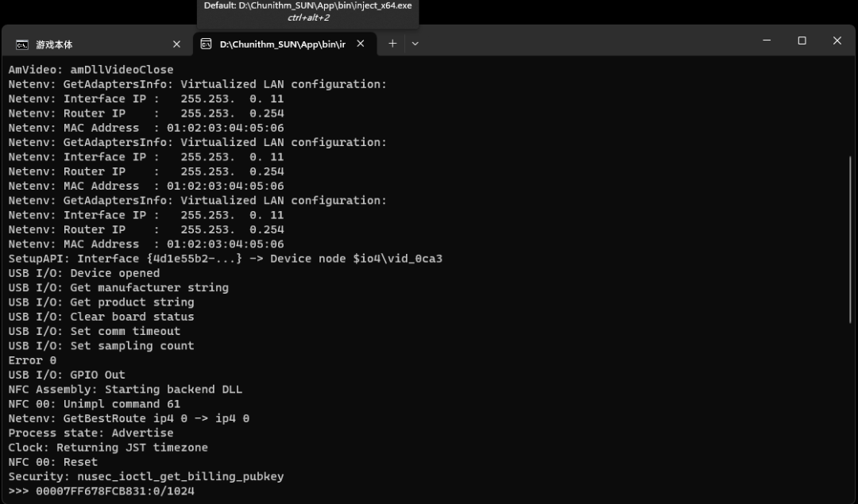Click the '>>> 00007FF678FCB831' prompt line
The image size is (858, 504).
coord(101,491)
